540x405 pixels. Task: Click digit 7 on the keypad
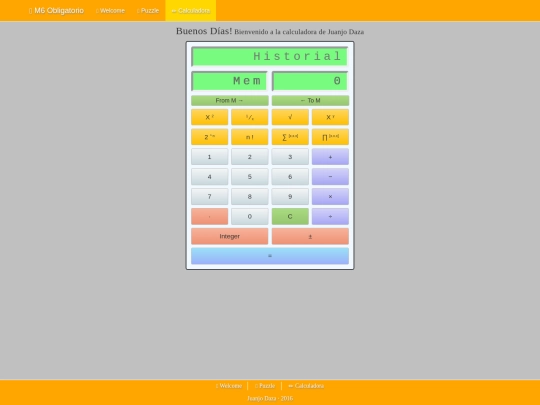click(x=209, y=197)
